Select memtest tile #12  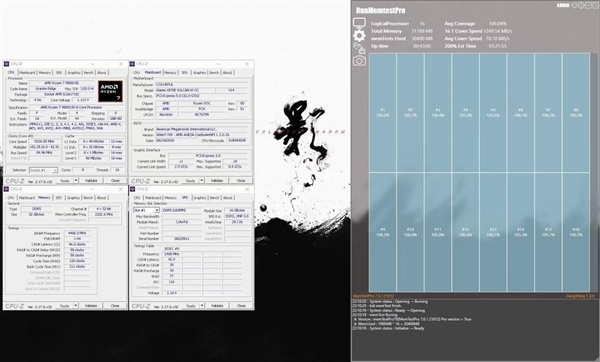pos(465,232)
